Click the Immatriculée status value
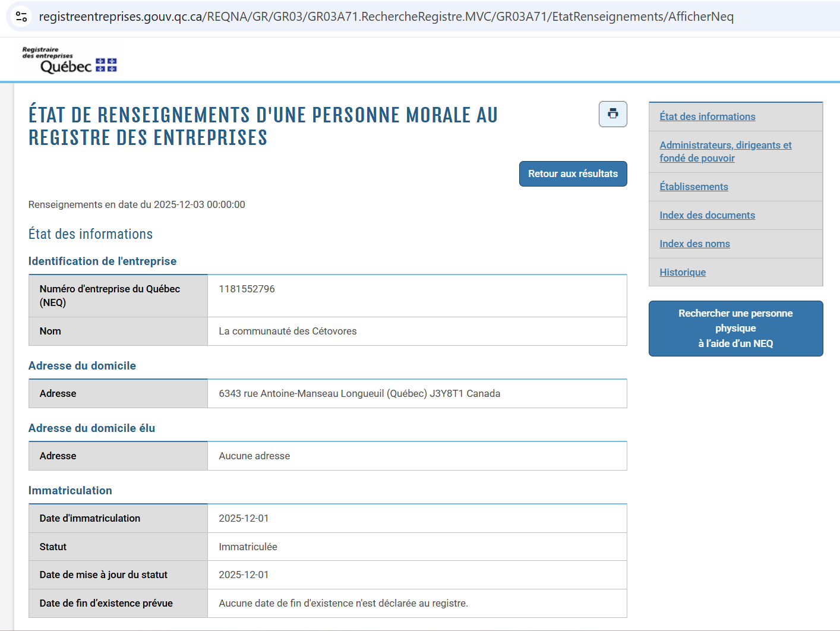This screenshot has height=631, width=840. click(x=248, y=547)
